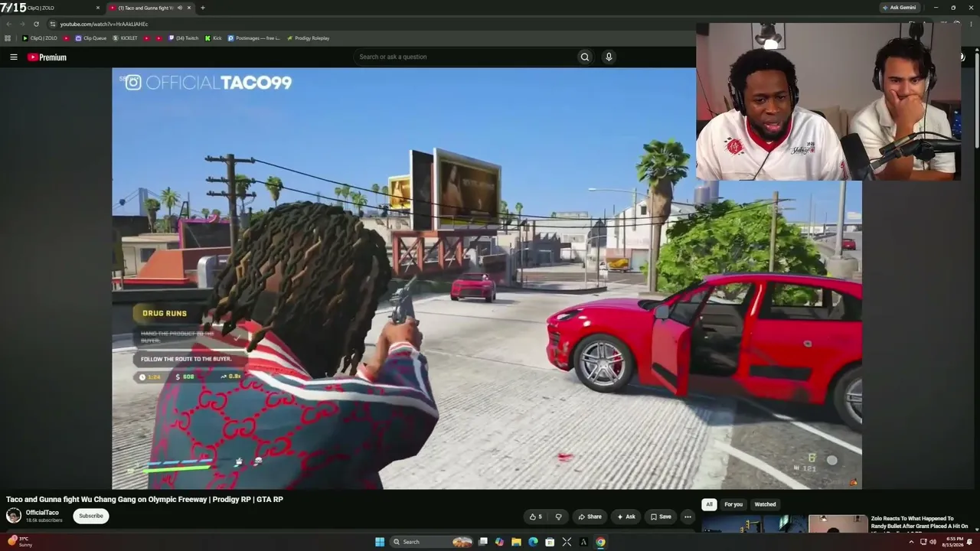980x551 pixels.
Task: Open the OfficialTaco channel name link
Action: (x=42, y=513)
